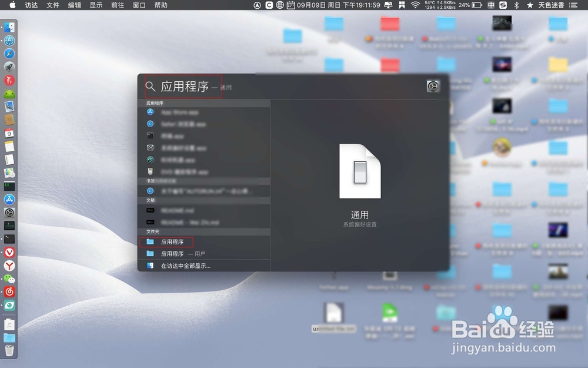Open Calendar in the Dock
The image size is (588, 368).
(9, 133)
